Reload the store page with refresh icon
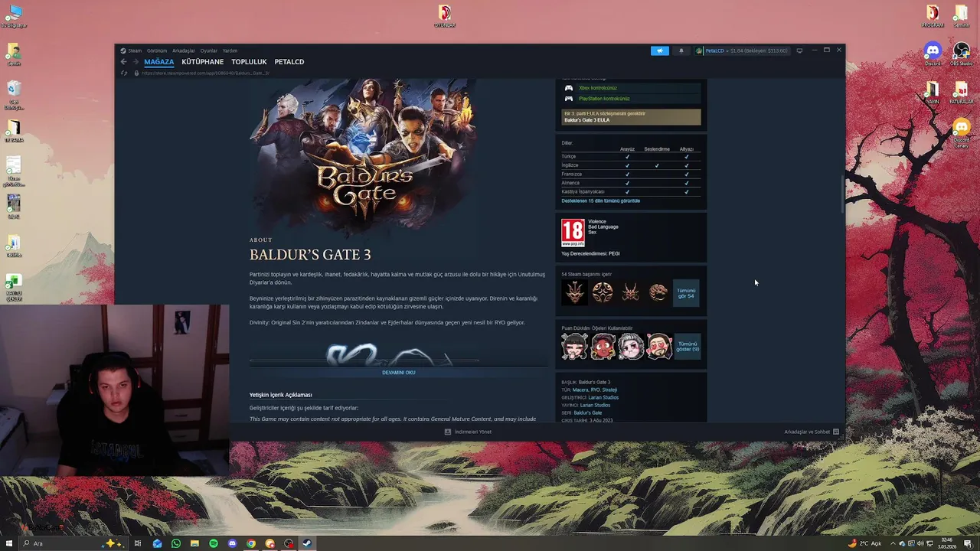This screenshot has height=551, width=980. point(124,73)
